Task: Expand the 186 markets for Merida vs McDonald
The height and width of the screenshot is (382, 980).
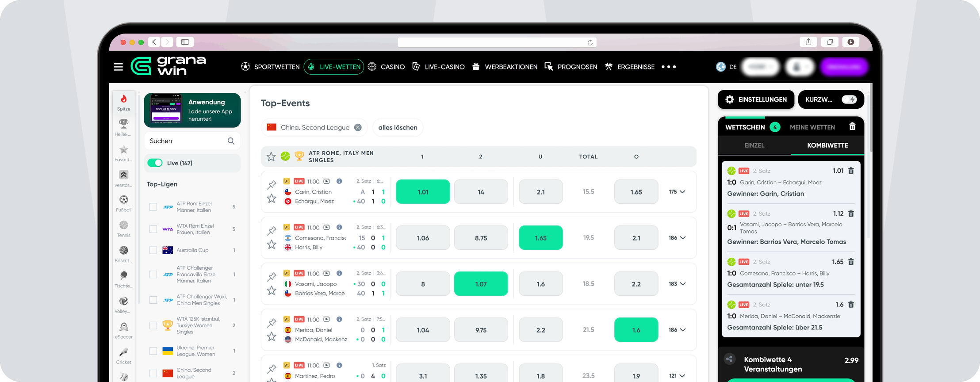Action: [x=677, y=330]
